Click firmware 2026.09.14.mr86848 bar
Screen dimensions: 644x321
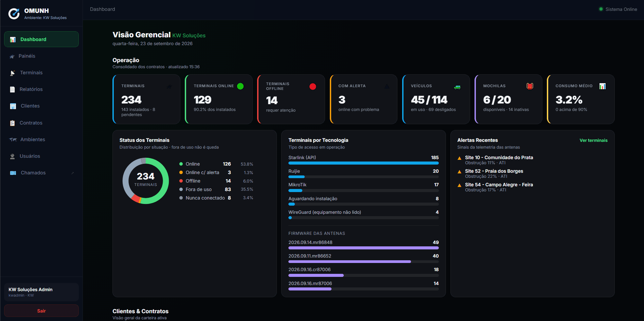(x=363, y=248)
